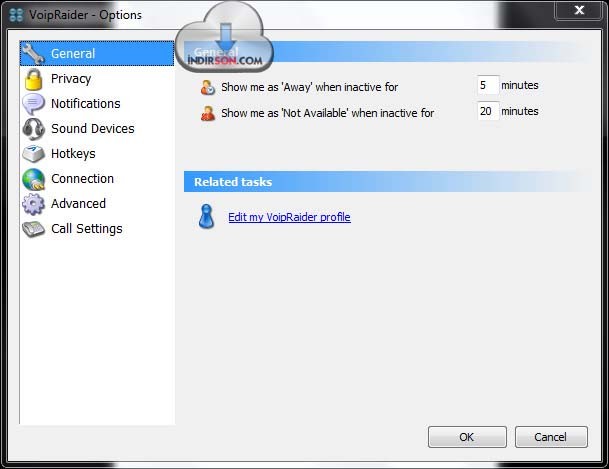Dismiss the dialog with Cancel
This screenshot has width=609, height=469.
(551, 437)
